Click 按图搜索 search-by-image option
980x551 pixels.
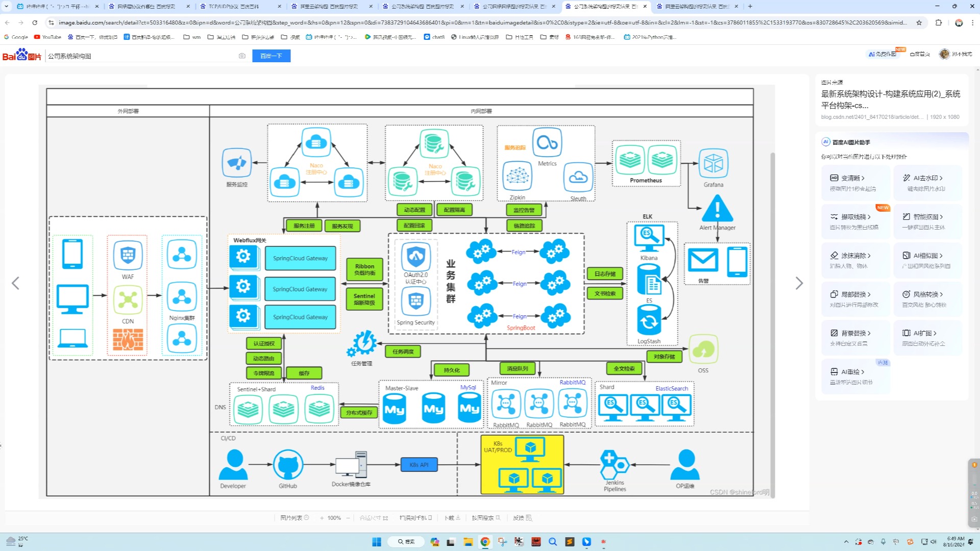(x=486, y=518)
